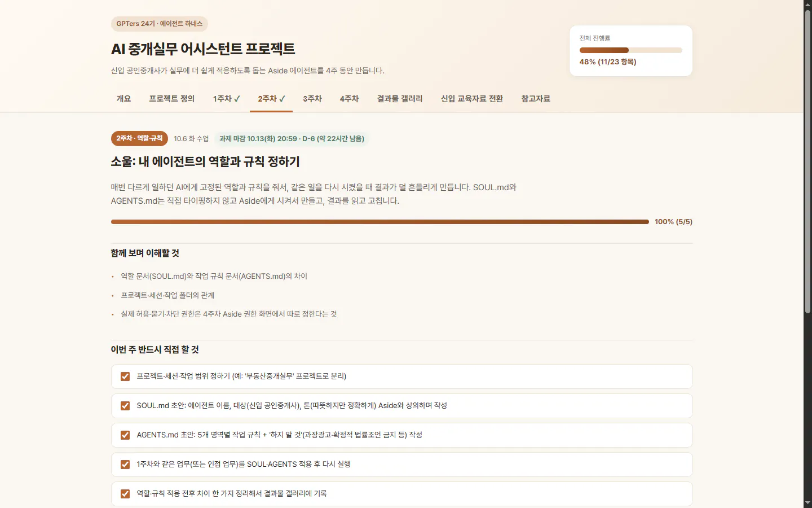The height and width of the screenshot is (508, 812).
Task: Click the 100% (5/5) label
Action: coord(673,222)
